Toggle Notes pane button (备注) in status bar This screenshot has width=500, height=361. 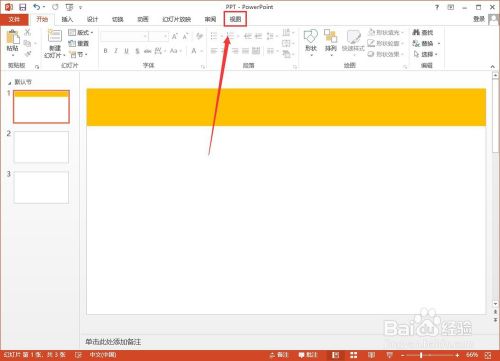tap(279, 355)
